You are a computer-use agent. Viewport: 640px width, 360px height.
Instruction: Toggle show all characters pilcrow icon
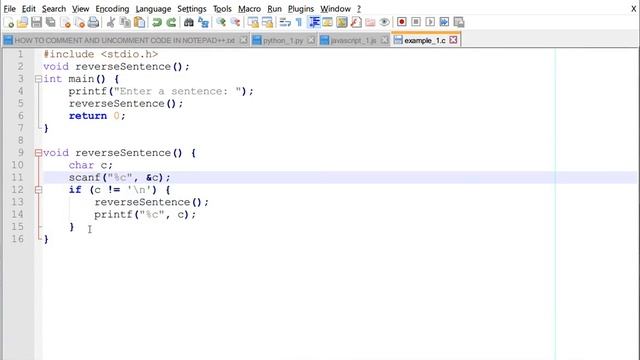299,22
